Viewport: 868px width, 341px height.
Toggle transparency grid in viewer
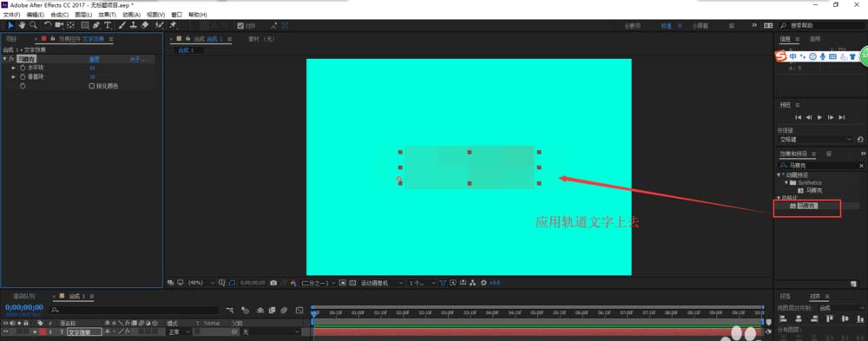tap(352, 282)
